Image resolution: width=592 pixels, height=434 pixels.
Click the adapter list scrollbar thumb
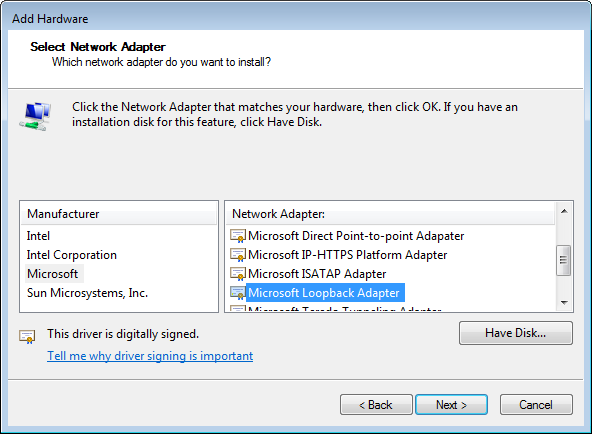[x=564, y=260]
